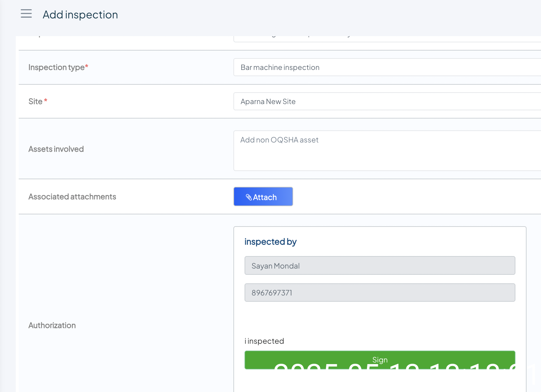
Task: Click the inspected by heading
Action: coord(270,242)
